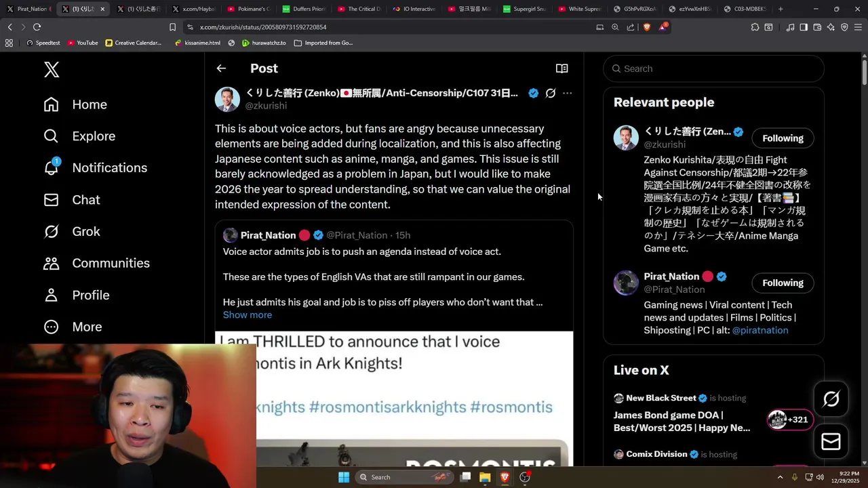Open Comix Division live hosting entry
The width and height of the screenshot is (868, 488).
(x=656, y=454)
